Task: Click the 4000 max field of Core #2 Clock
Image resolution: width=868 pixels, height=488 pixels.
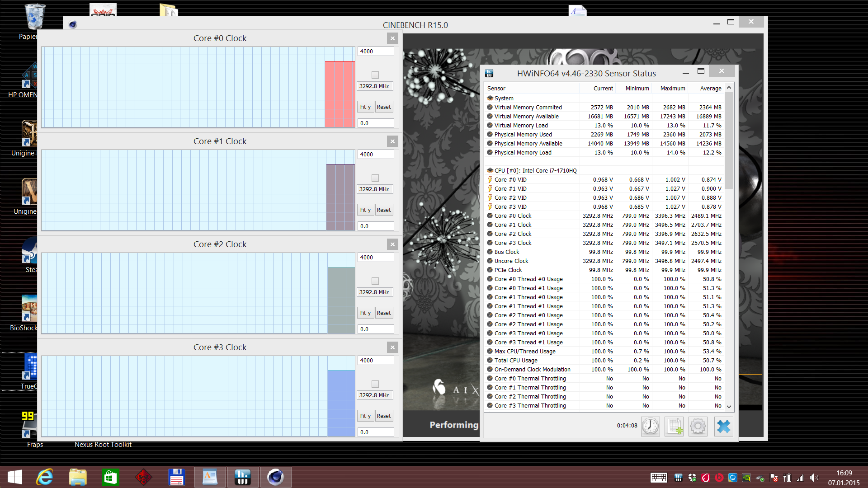Action: (376, 258)
